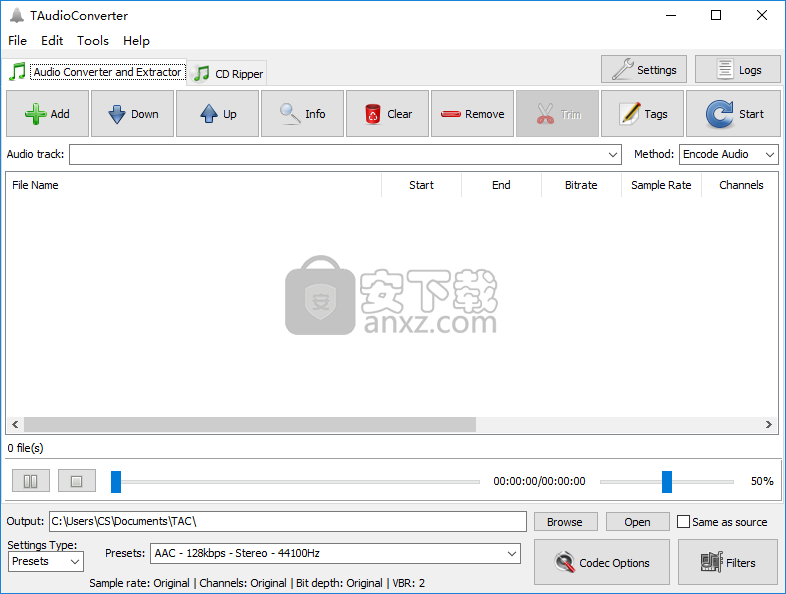The image size is (786, 594).
Task: Expand the Presets AAC dropdown
Action: (x=512, y=553)
